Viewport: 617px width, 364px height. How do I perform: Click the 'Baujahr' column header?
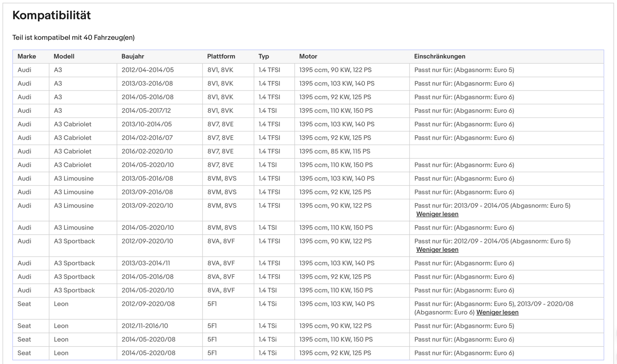(x=133, y=56)
